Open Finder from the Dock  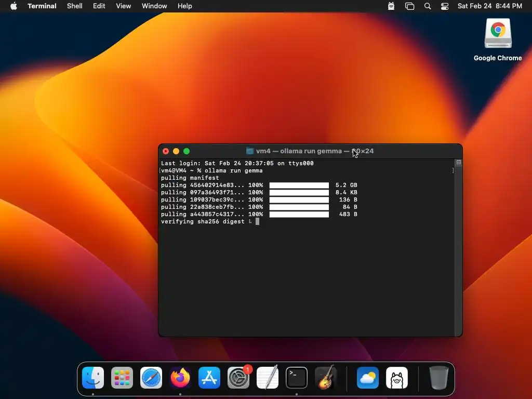[93, 378]
